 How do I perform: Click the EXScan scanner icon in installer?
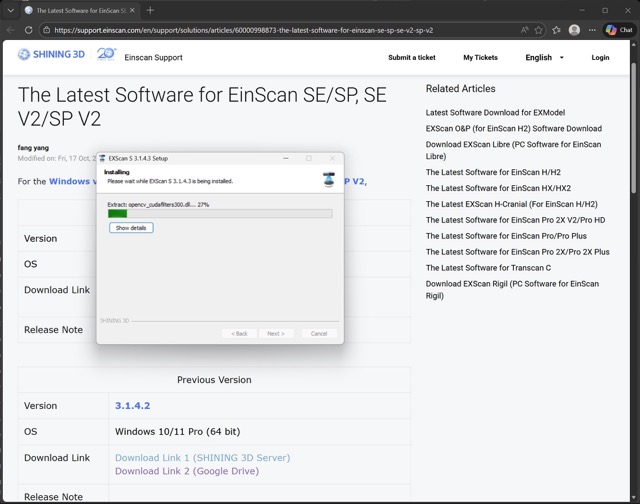(329, 180)
